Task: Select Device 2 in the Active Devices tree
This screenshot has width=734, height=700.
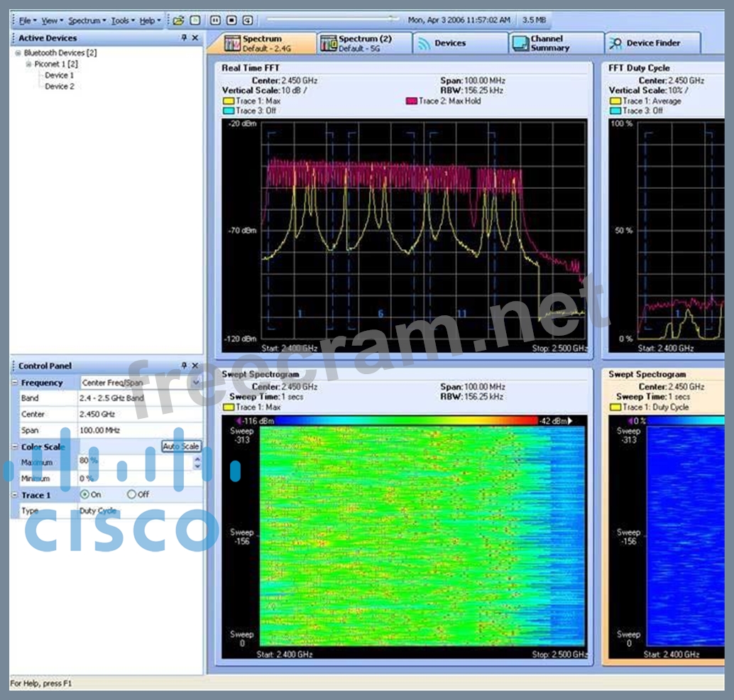Action: point(59,87)
